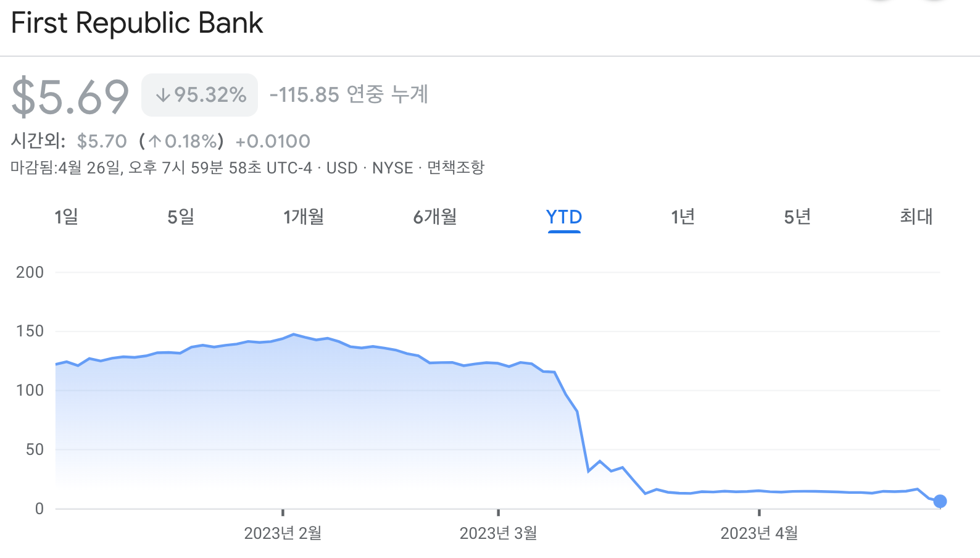Viewport: 980px width, 558px height.
Task: Click the 2023년 2월 axis label
Action: point(283,533)
